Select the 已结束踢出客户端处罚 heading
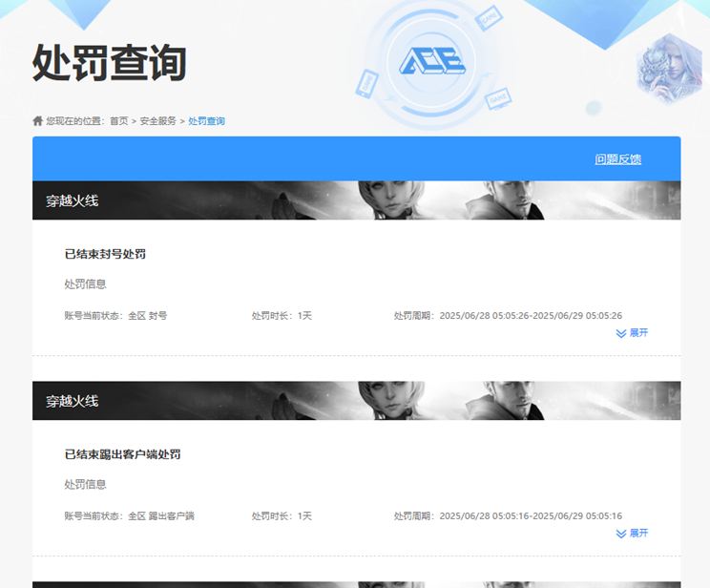The width and height of the screenshot is (710, 588). pyautogui.click(x=123, y=454)
